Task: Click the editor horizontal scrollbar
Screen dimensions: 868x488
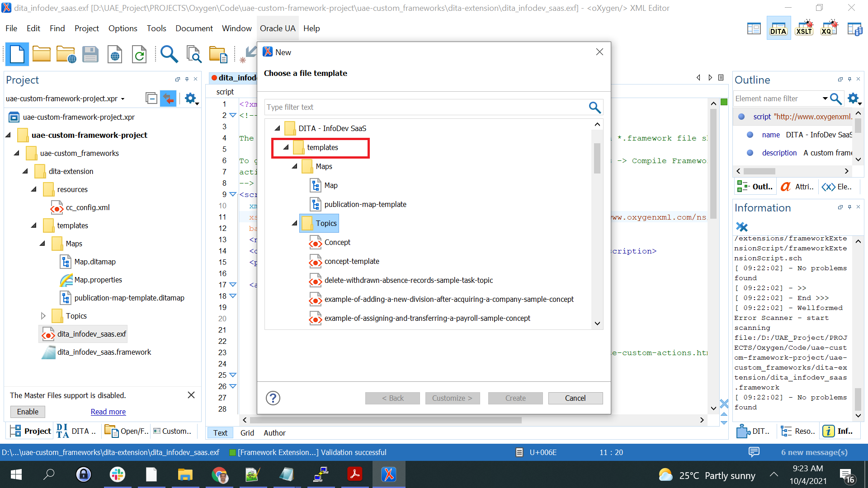Action: pyautogui.click(x=385, y=420)
